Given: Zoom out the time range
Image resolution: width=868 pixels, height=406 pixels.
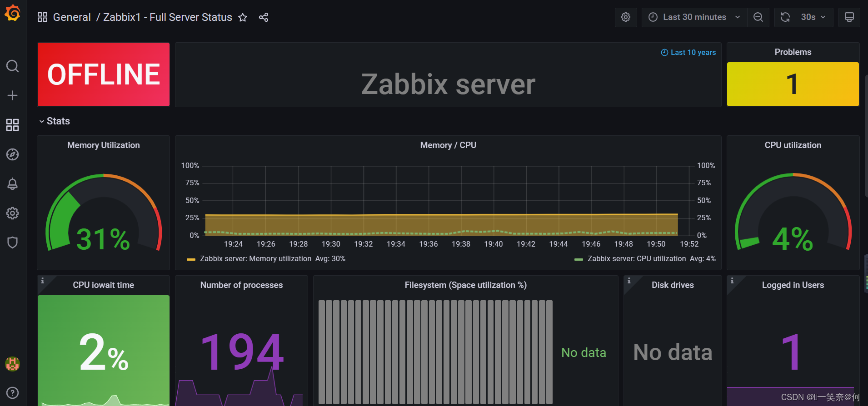Looking at the screenshot, I should [x=758, y=17].
